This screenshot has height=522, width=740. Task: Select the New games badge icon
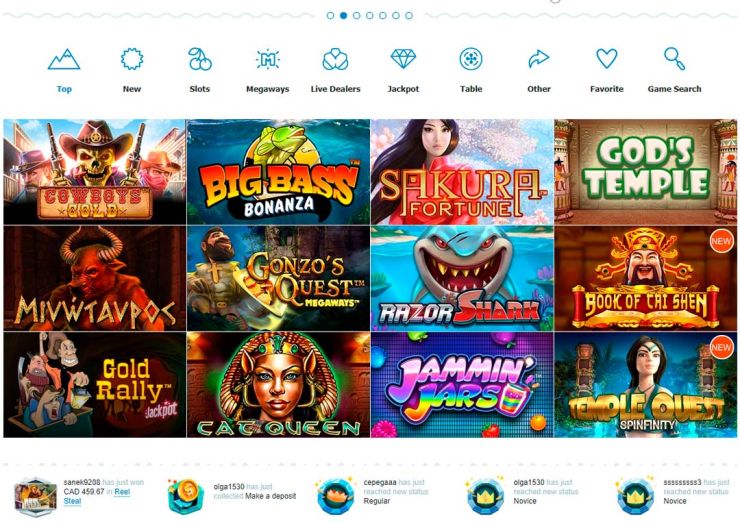132,59
